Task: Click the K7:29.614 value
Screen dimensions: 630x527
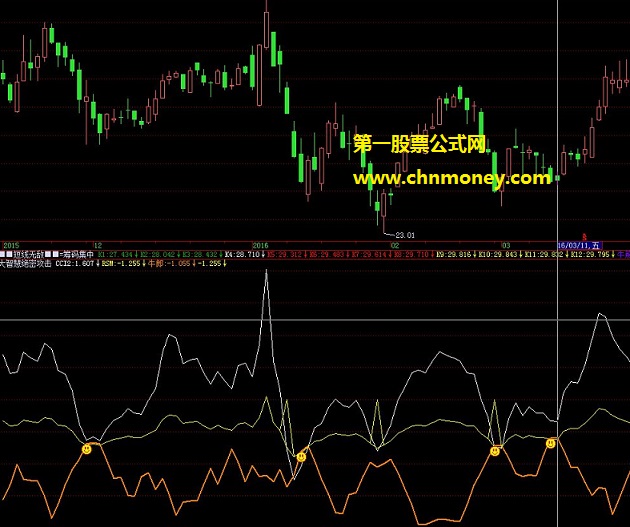Action: click(370, 254)
